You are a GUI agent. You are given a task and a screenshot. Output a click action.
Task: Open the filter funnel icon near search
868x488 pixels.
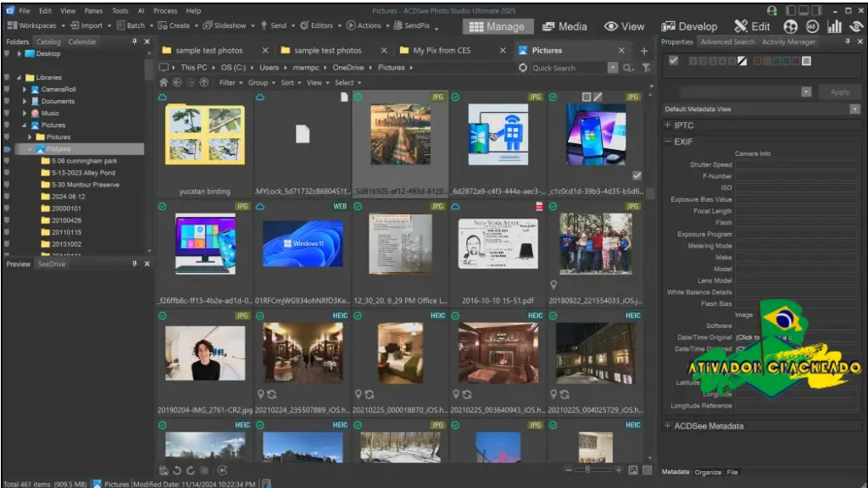tap(646, 68)
